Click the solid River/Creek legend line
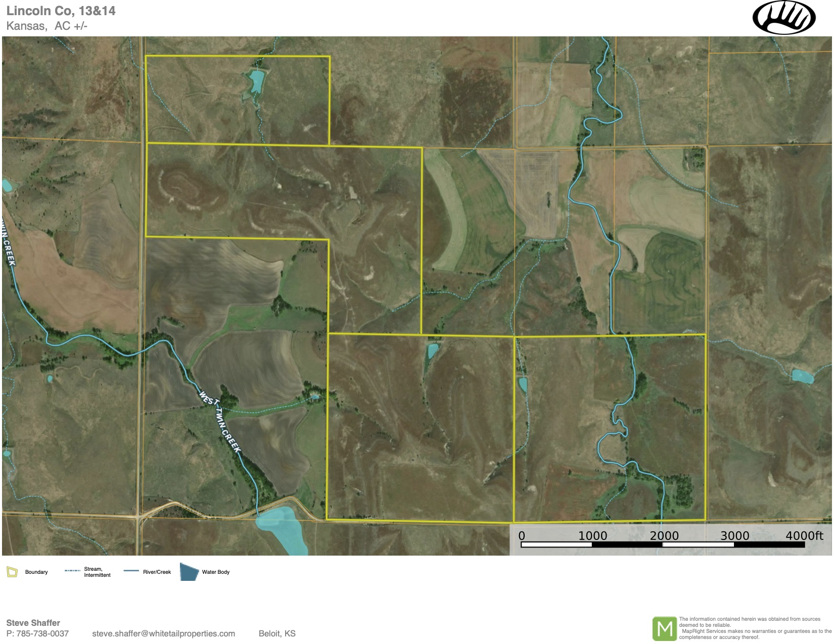The width and height of the screenshot is (834, 644). coord(131,571)
